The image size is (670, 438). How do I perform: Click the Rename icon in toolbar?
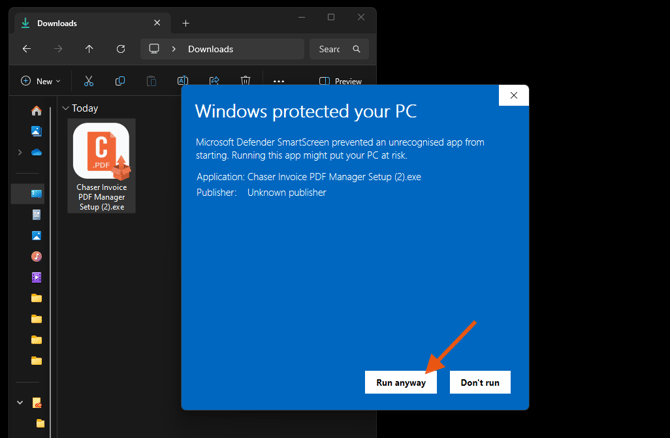click(x=182, y=81)
